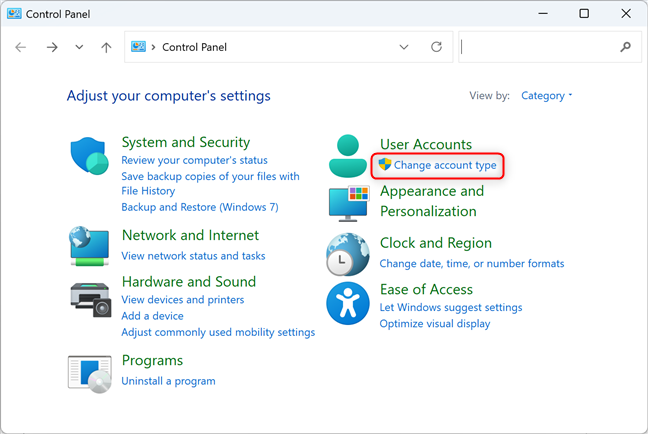This screenshot has height=434, width=648.
Task: Open the User Accounts heading
Action: [x=426, y=144]
